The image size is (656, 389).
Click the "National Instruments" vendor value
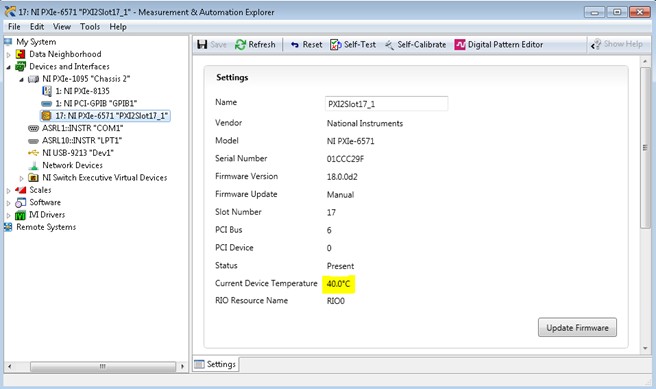[365, 123]
